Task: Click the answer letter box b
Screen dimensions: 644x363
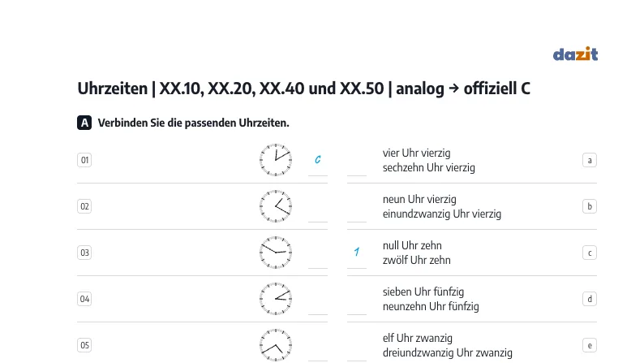Action: 590,206
